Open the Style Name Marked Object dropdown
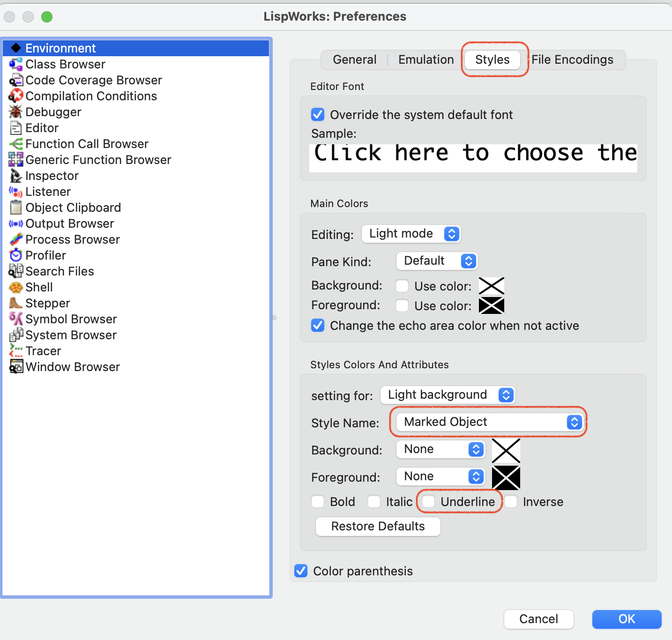The image size is (672, 640). coord(489,422)
